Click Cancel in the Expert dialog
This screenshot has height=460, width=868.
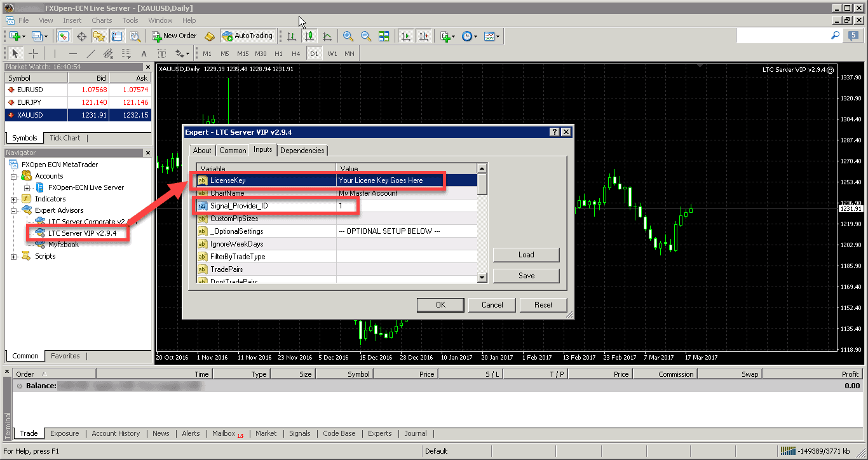492,305
